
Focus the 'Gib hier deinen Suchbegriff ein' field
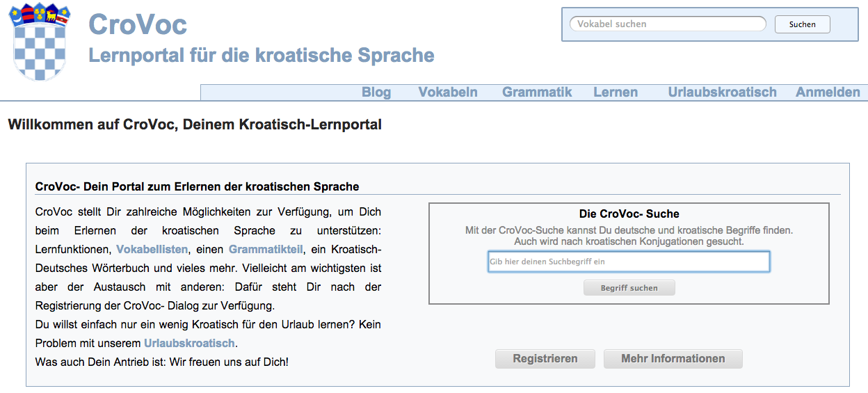(x=629, y=262)
